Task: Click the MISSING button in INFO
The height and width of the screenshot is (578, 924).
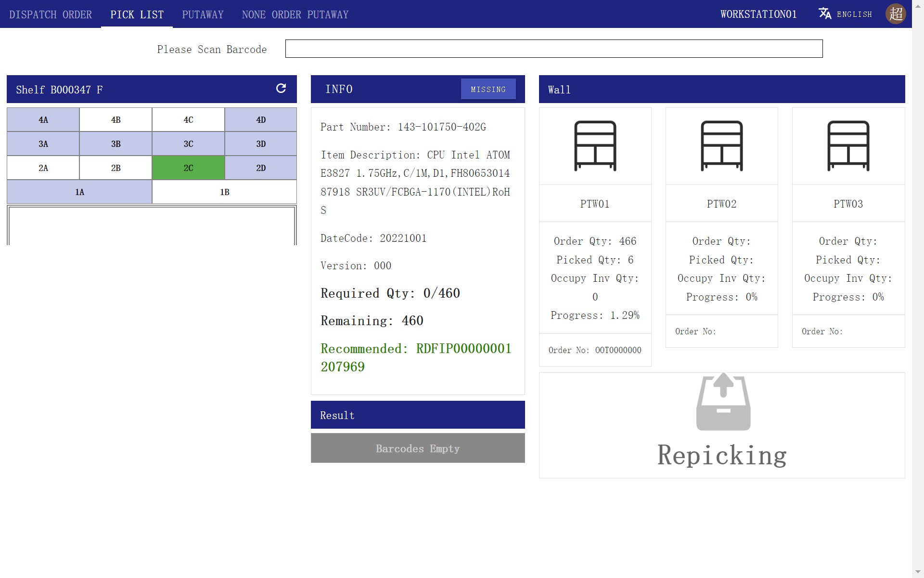Action: click(x=488, y=89)
